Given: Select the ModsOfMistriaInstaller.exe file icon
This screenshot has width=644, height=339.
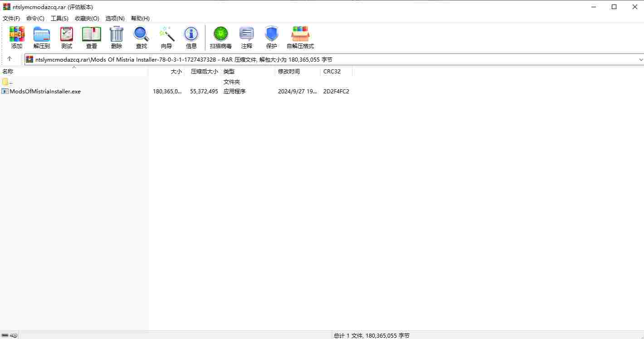Looking at the screenshot, I should [x=5, y=91].
